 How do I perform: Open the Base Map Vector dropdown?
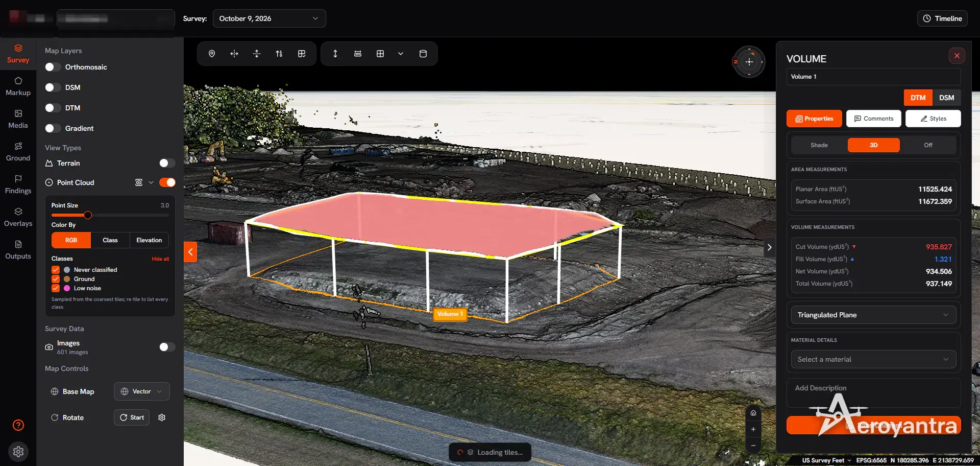142,391
